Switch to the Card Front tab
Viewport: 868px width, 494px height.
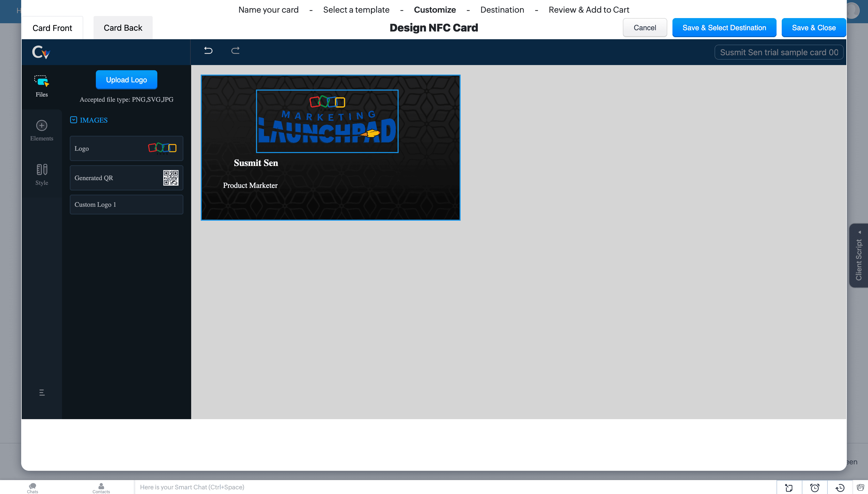(x=52, y=28)
